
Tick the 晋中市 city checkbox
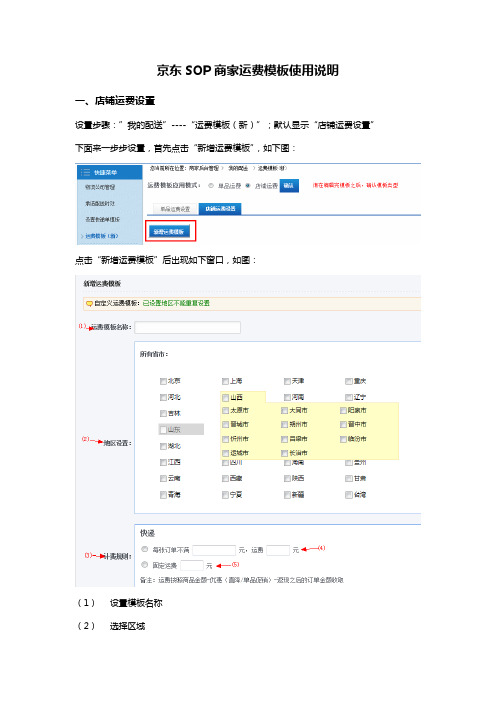click(x=343, y=424)
